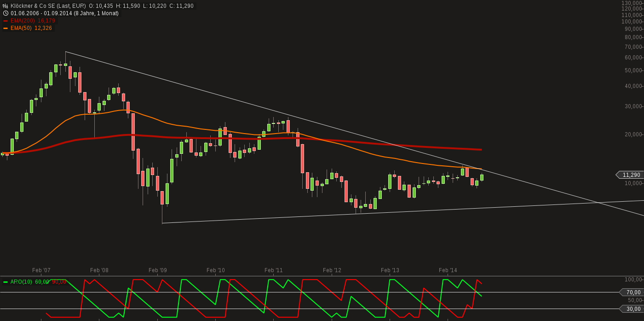Click the 60,000 price axis label

click(x=633, y=58)
